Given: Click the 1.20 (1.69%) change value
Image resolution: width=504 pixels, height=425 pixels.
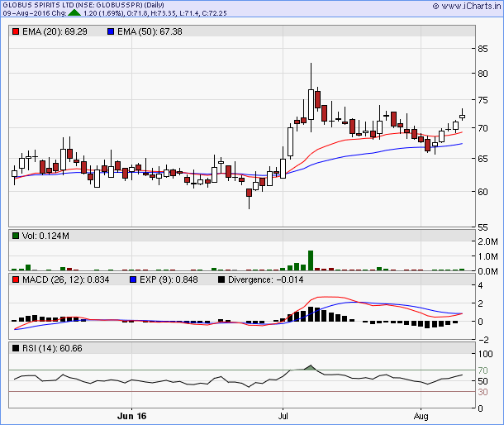Looking at the screenshot, I should (x=103, y=13).
